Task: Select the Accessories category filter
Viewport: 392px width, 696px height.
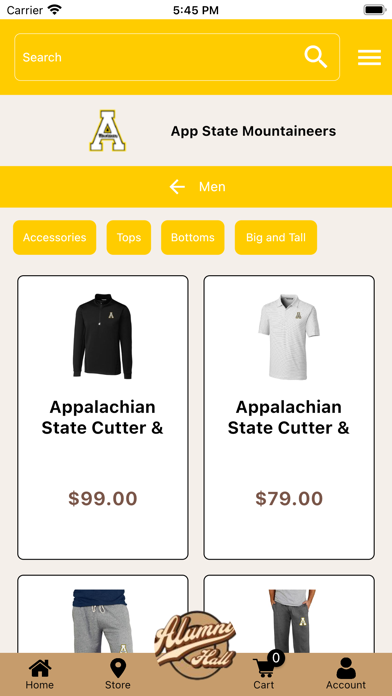Action: pos(55,237)
